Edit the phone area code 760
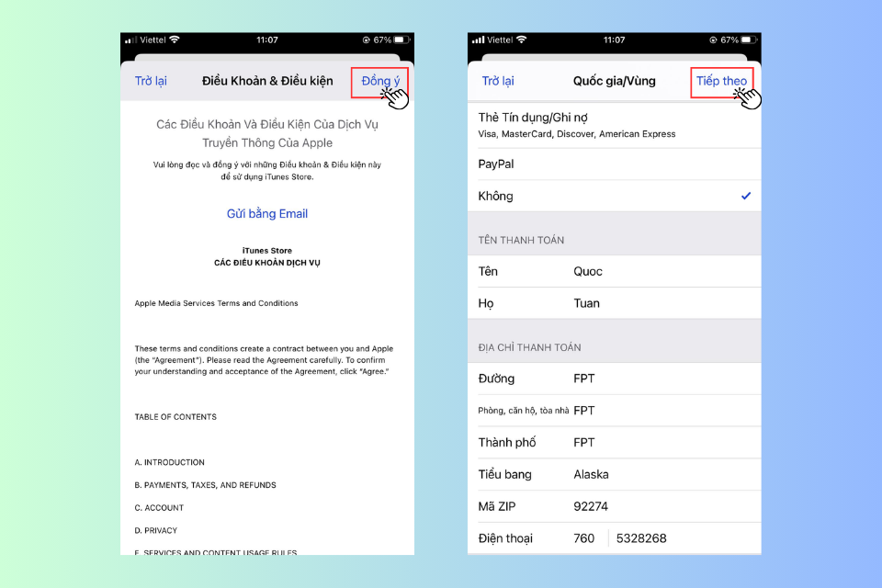 coord(584,538)
